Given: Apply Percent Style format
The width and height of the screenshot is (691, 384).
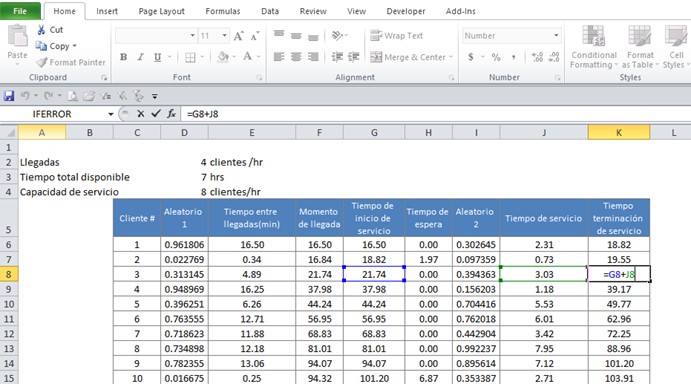Looking at the screenshot, I should click(x=496, y=57).
